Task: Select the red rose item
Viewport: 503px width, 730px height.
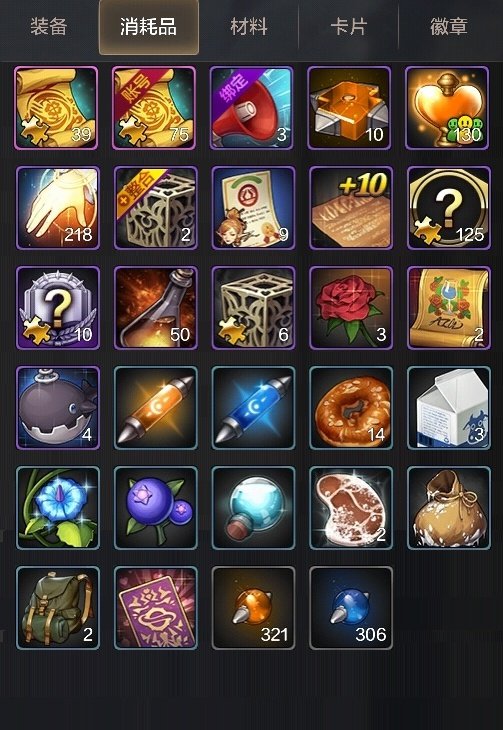Action: click(x=351, y=308)
